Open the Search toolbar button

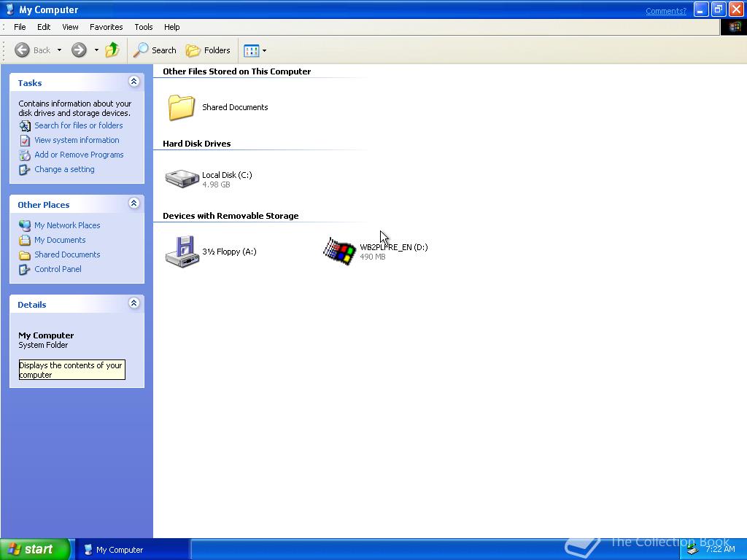coord(155,50)
